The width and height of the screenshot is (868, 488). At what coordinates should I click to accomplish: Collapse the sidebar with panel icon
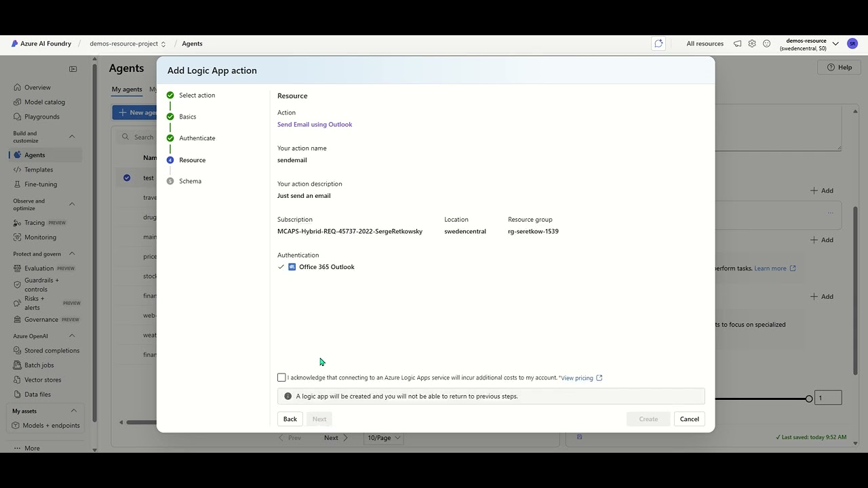73,68
